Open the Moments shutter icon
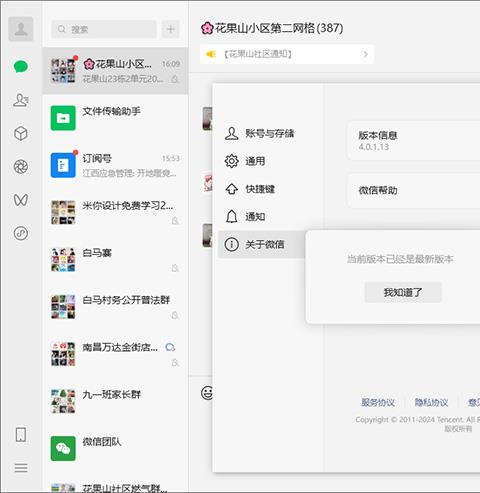This screenshot has width=480, height=493. click(x=21, y=167)
